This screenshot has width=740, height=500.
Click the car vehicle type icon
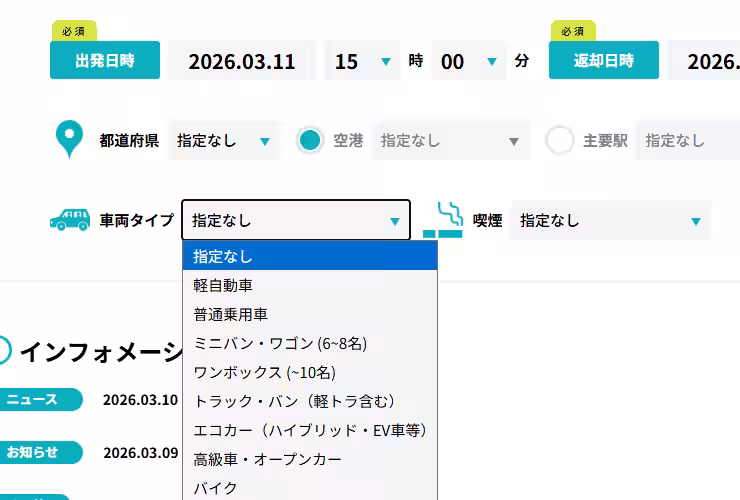coord(69,220)
